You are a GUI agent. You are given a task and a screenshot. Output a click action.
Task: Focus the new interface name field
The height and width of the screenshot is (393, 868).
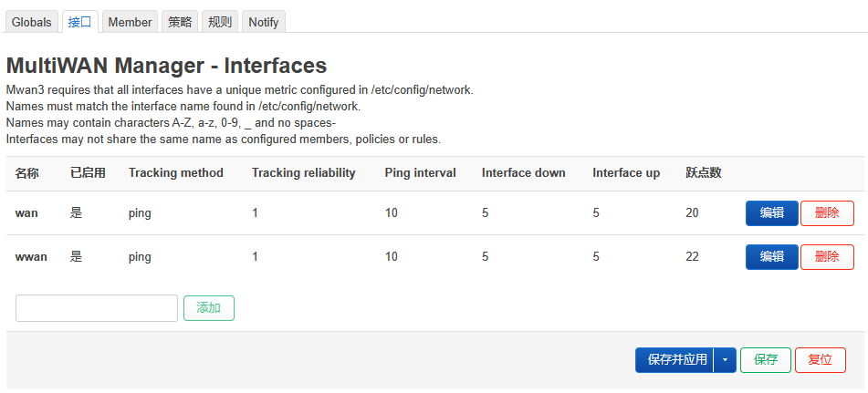(x=97, y=308)
